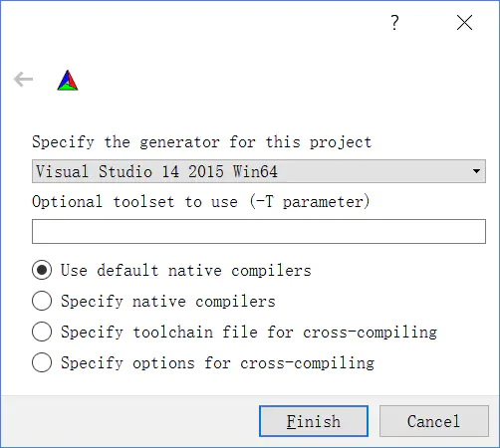Click the 'Use default native compilers' label text
The height and width of the screenshot is (448, 500).
[x=186, y=270]
